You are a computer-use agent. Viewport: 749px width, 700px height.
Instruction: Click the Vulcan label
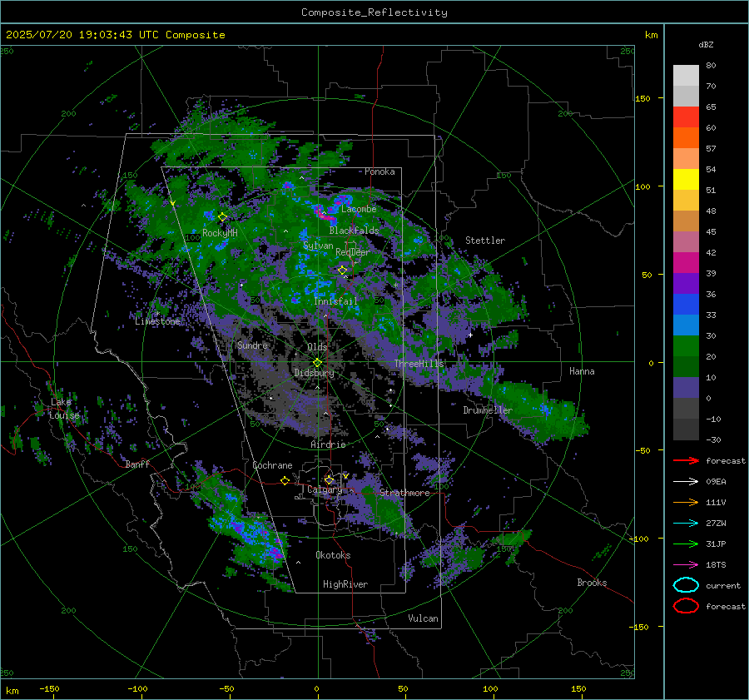(x=424, y=618)
